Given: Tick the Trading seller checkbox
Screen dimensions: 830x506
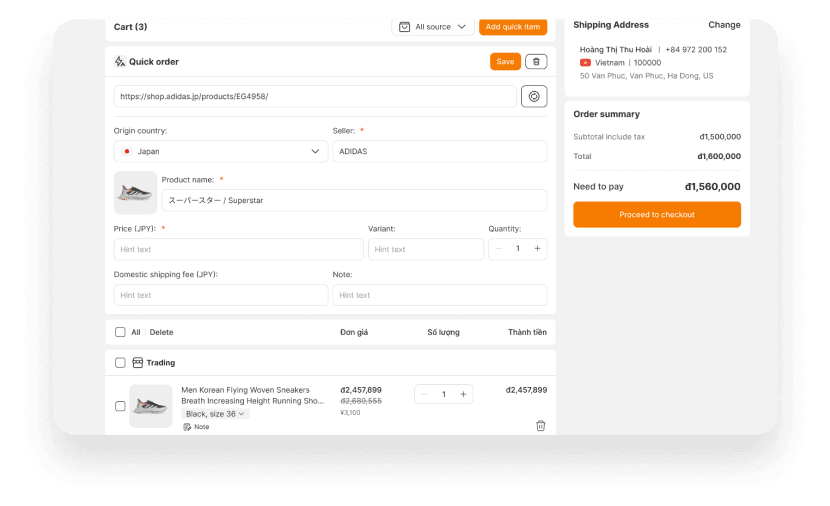Looking at the screenshot, I should point(120,363).
